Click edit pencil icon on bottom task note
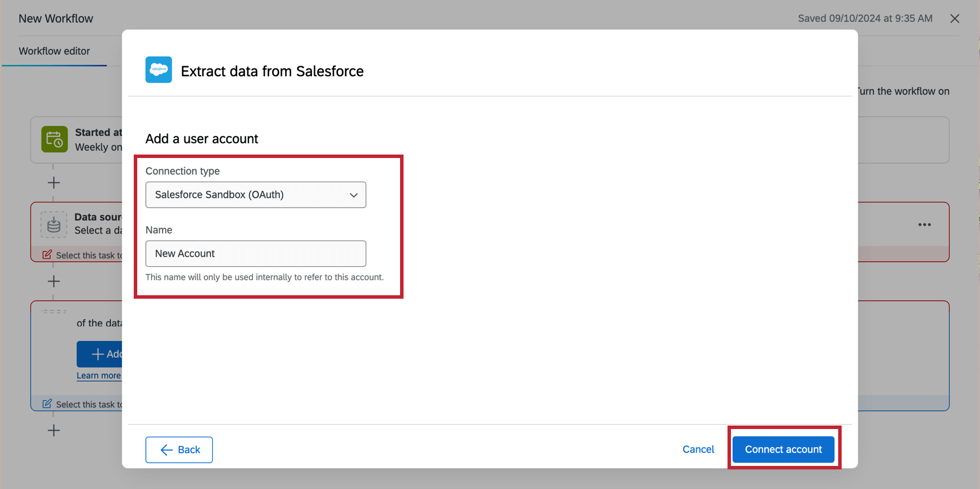The width and height of the screenshot is (980, 489). click(x=47, y=404)
